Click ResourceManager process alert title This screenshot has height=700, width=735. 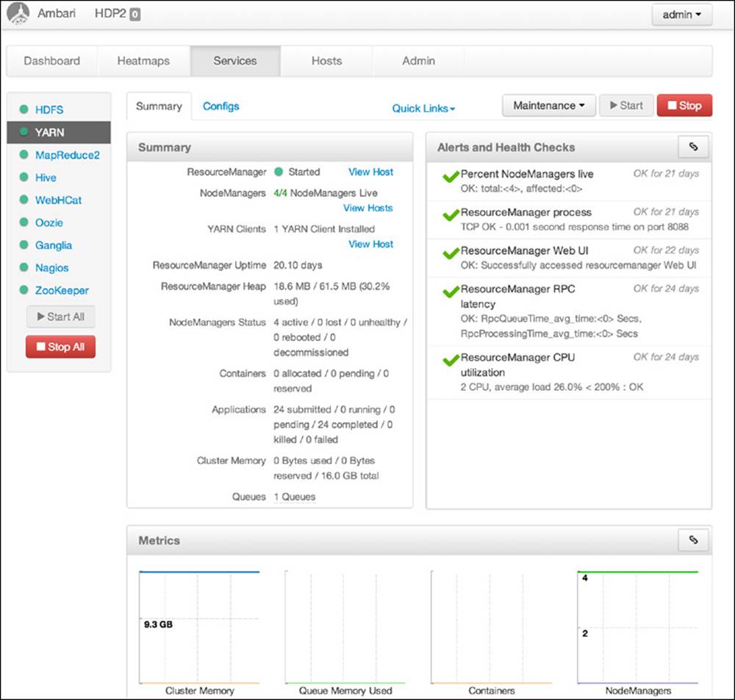526,212
